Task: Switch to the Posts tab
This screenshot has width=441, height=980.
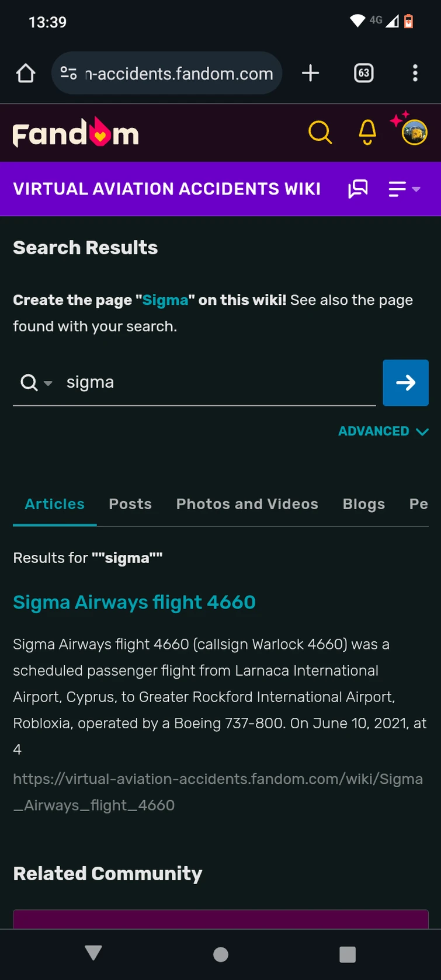Action: coord(130,504)
